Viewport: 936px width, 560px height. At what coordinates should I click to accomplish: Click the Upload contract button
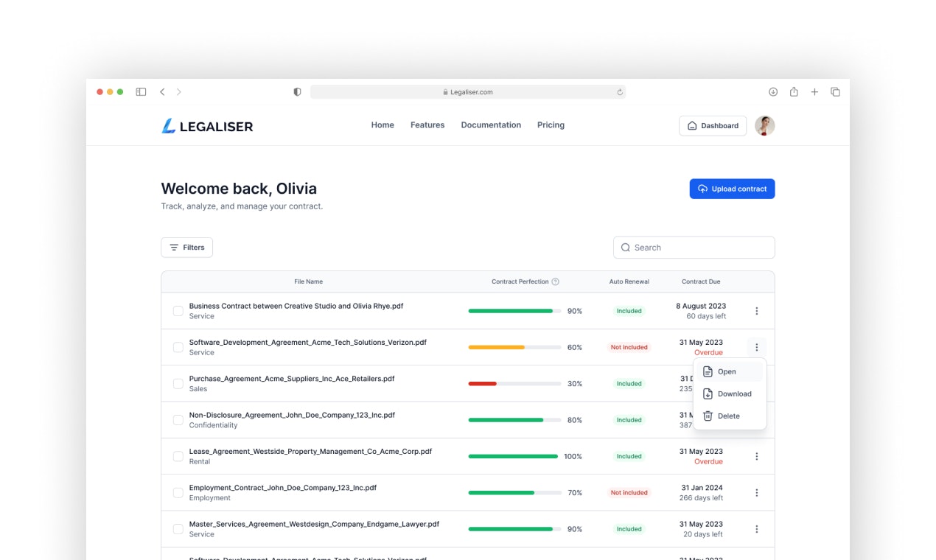click(732, 189)
